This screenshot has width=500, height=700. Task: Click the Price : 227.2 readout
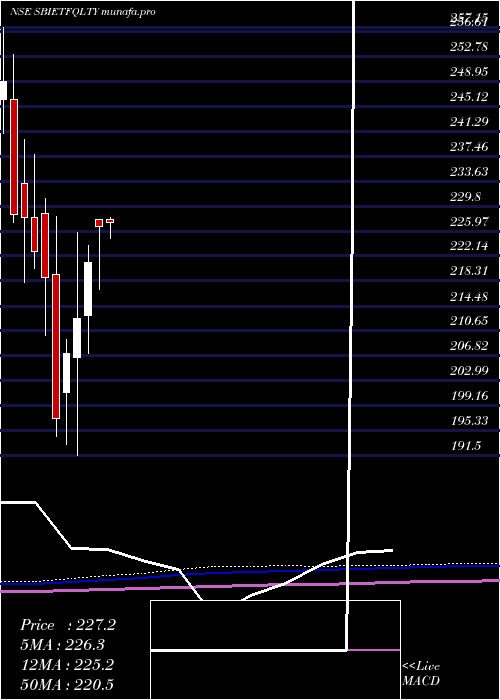[x=68, y=625]
